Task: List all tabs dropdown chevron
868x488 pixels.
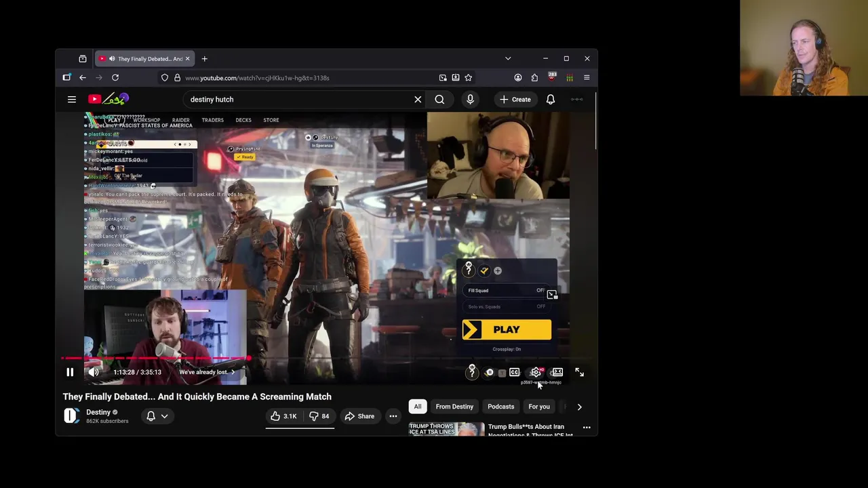Action: pos(508,59)
